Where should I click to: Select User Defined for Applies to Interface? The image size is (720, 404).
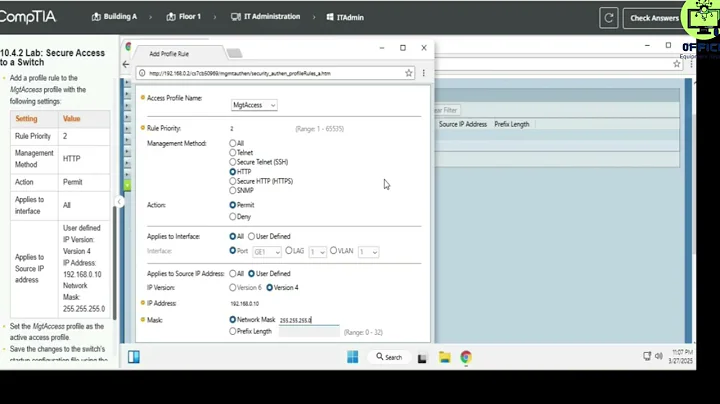pos(251,236)
